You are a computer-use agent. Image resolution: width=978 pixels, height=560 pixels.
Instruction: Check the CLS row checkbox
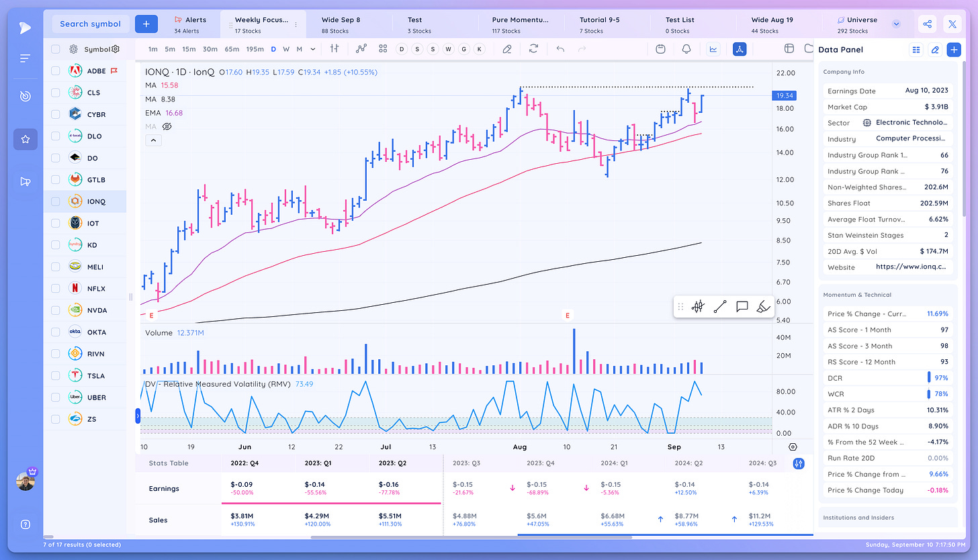pyautogui.click(x=55, y=93)
